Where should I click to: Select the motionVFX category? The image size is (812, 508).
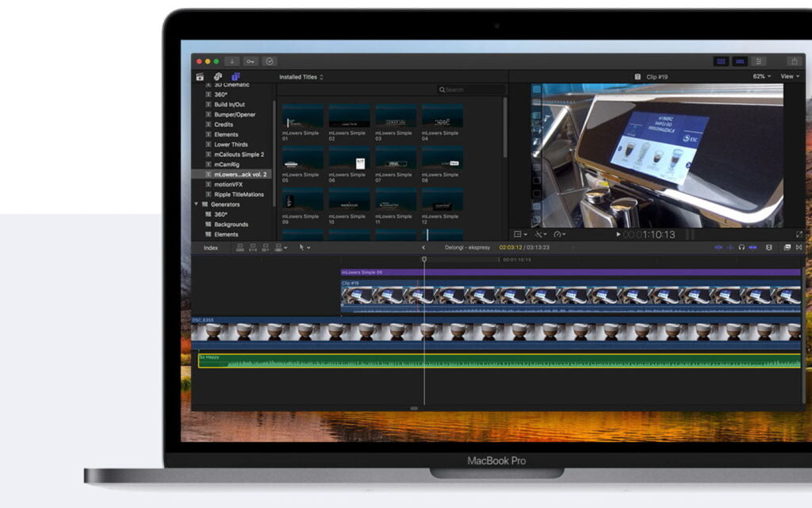click(228, 184)
